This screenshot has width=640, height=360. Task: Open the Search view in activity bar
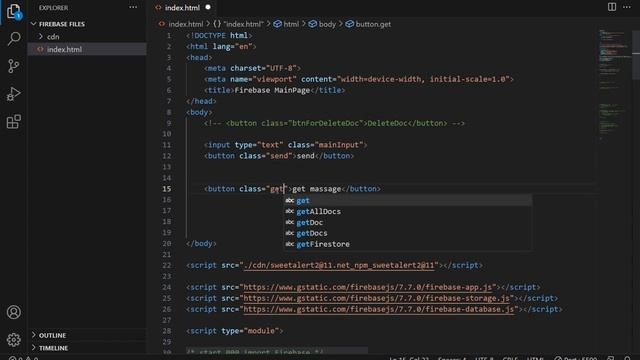(x=13, y=39)
